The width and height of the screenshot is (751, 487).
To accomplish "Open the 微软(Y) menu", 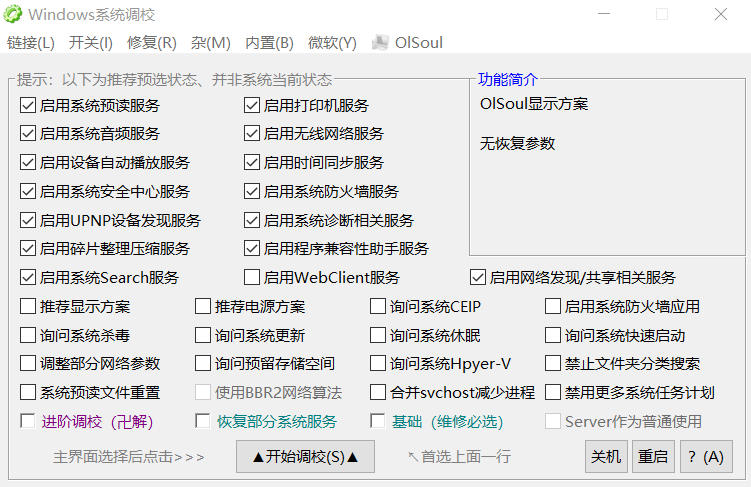I will (332, 43).
